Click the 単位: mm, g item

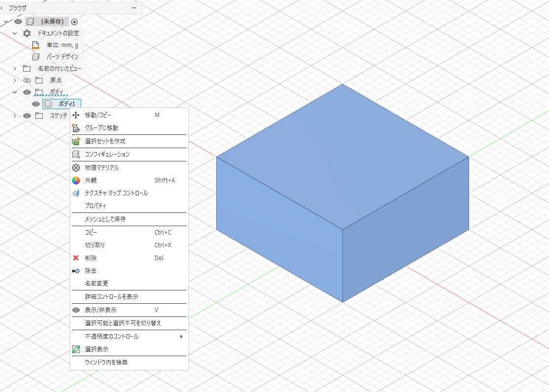point(62,45)
